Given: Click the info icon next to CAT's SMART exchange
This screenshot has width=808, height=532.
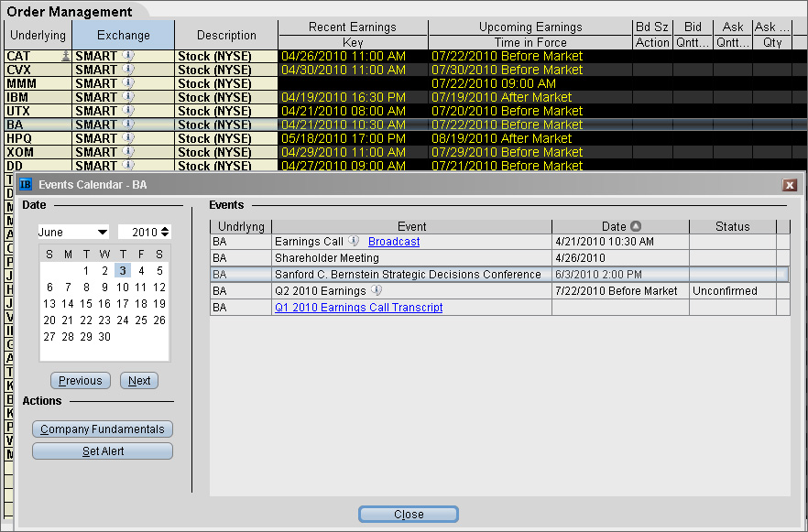Looking at the screenshot, I should point(128,56).
